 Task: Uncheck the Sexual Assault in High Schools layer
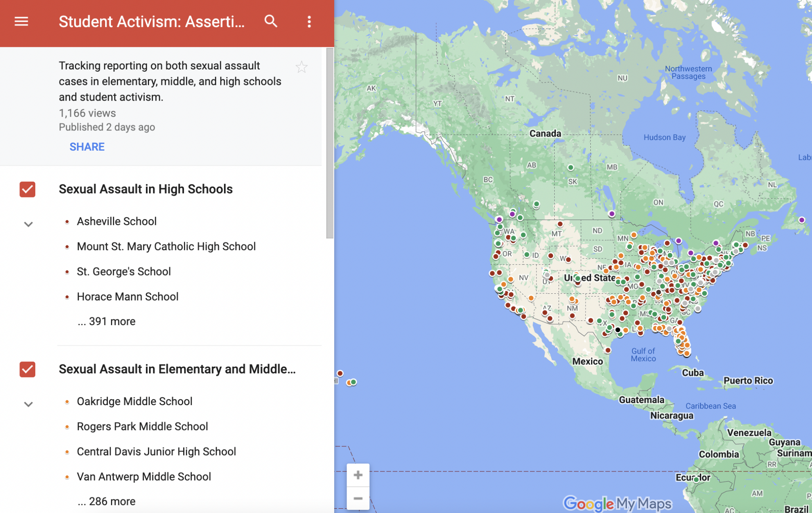pyautogui.click(x=27, y=190)
